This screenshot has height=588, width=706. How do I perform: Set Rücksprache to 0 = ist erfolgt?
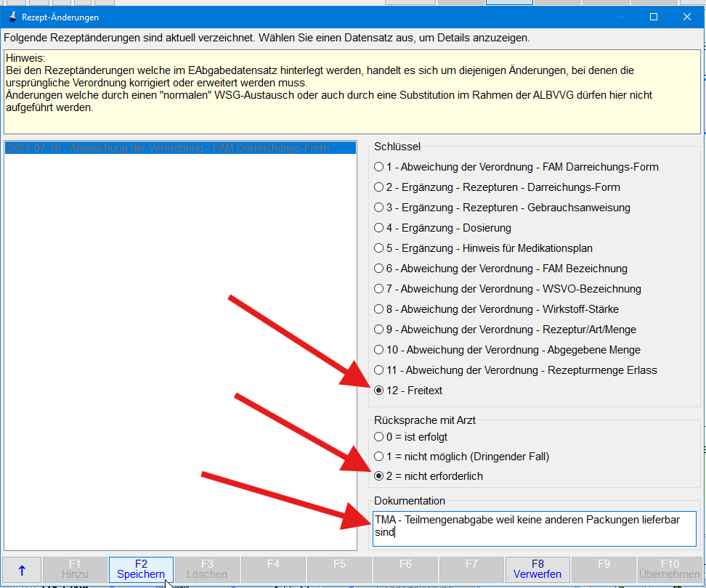pyautogui.click(x=378, y=437)
